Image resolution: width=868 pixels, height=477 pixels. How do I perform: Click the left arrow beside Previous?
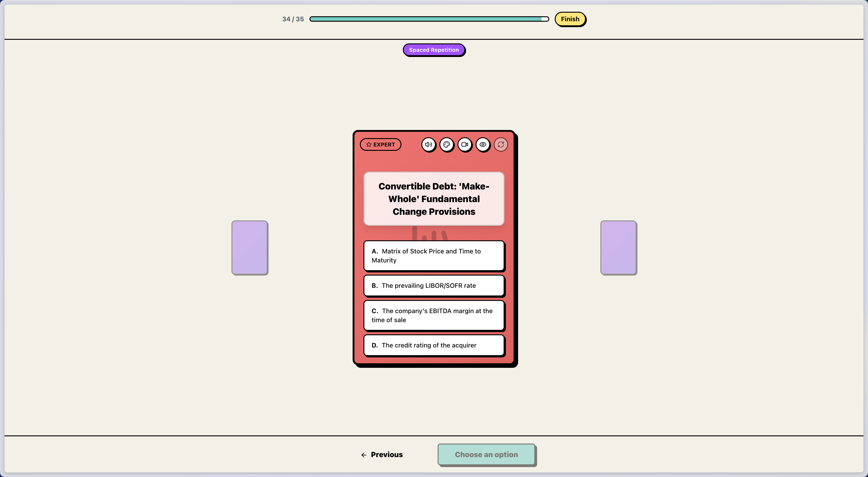coord(364,455)
